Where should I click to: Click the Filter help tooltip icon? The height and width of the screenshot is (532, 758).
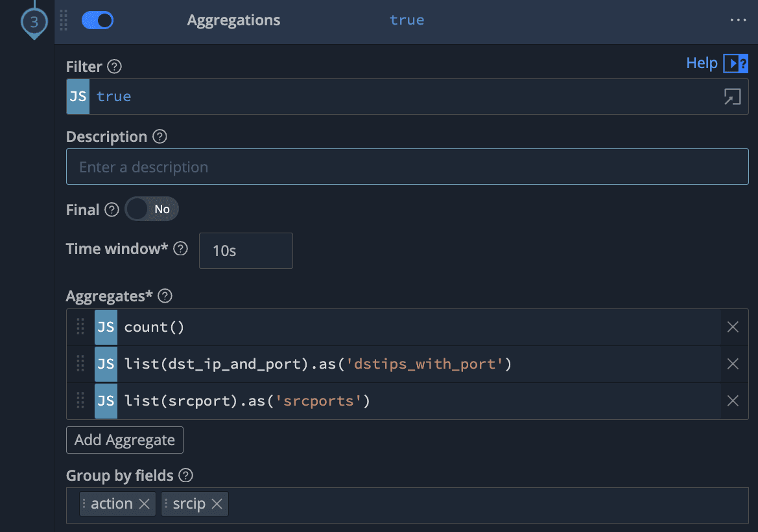pyautogui.click(x=115, y=67)
